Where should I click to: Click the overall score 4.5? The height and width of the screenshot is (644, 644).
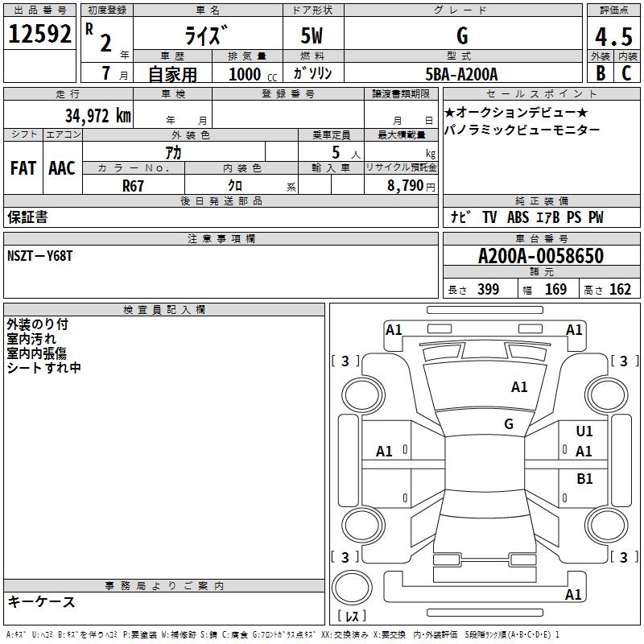tap(613, 36)
